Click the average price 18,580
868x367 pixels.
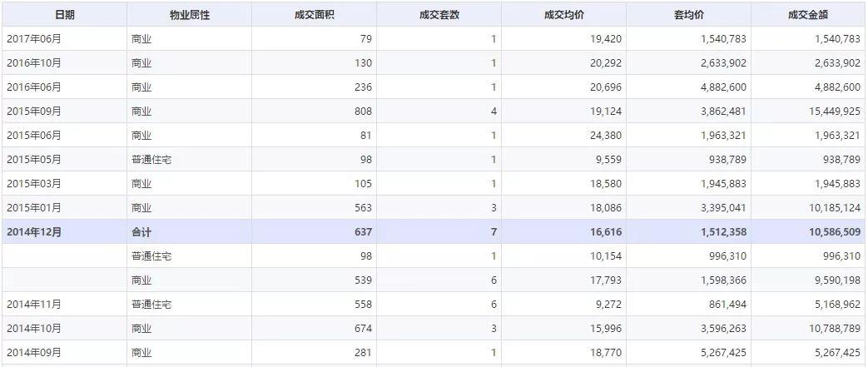click(x=606, y=184)
